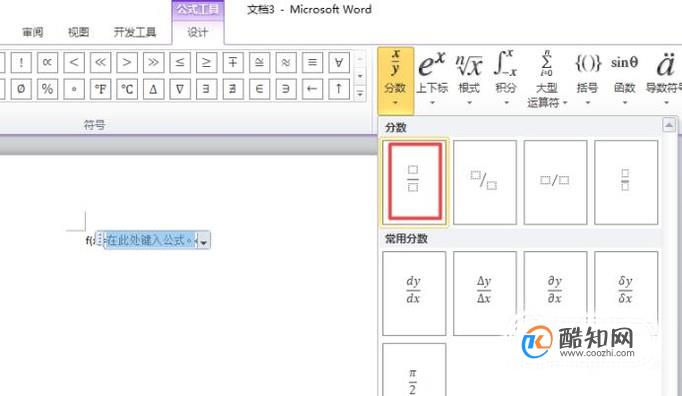Image resolution: width=682 pixels, height=396 pixels.
Task: Select the stacked fraction template
Action: pyautogui.click(x=415, y=182)
